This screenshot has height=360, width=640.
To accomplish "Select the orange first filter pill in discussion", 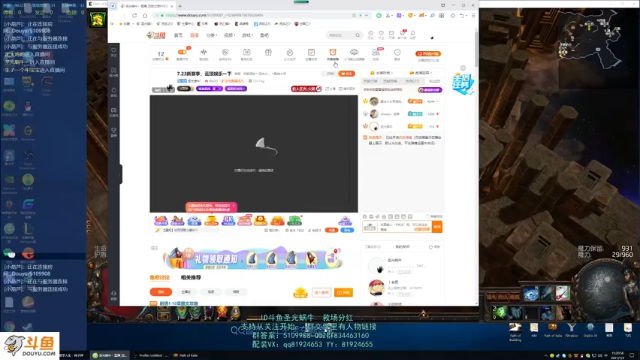I will pyautogui.click(x=161, y=292).
